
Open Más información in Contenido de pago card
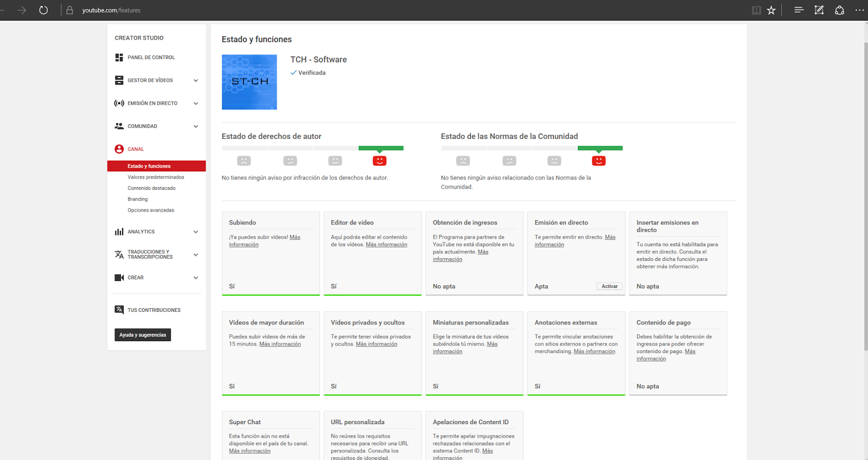tap(666, 355)
